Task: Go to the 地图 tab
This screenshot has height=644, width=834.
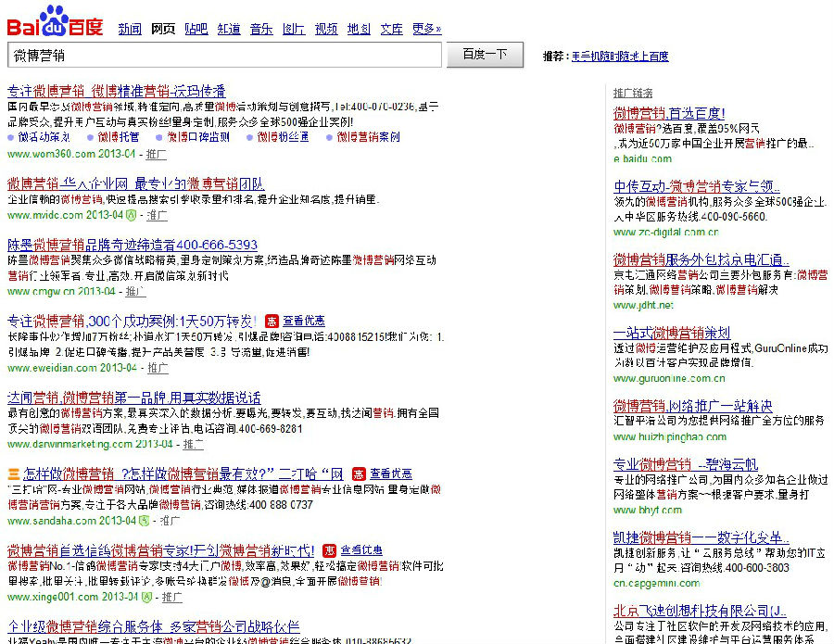Action: (x=359, y=29)
